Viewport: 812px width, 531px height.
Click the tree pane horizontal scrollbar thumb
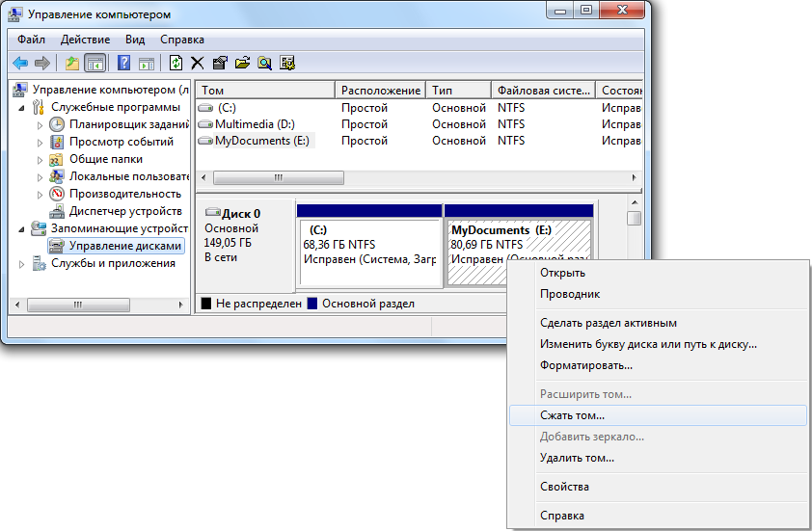78,305
